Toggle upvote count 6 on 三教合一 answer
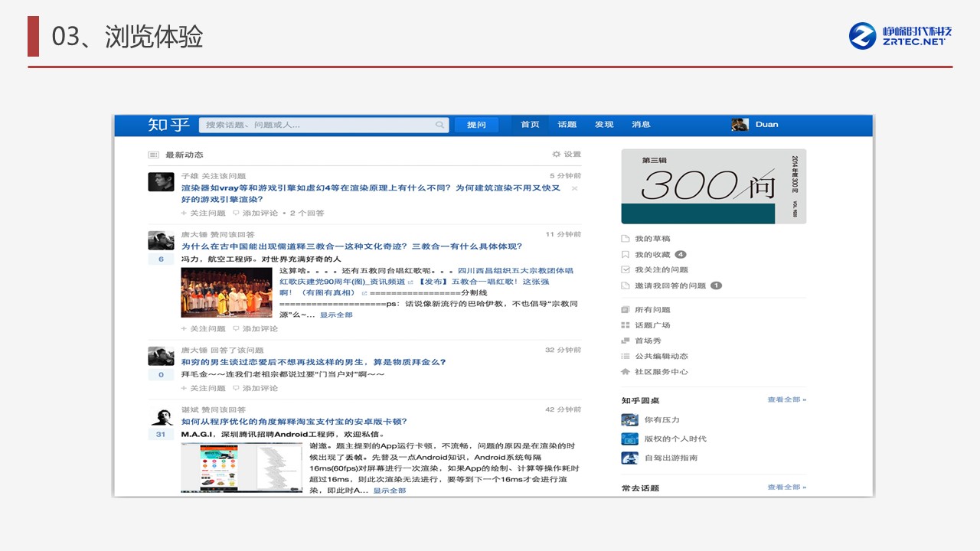This screenshot has width=980, height=551. coord(161,259)
